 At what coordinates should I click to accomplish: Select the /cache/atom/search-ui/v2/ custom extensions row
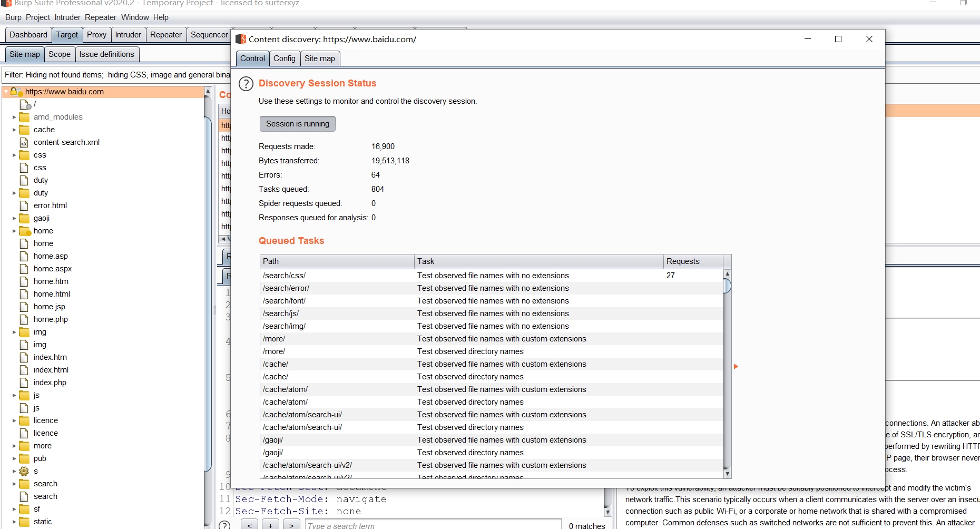pyautogui.click(x=492, y=465)
